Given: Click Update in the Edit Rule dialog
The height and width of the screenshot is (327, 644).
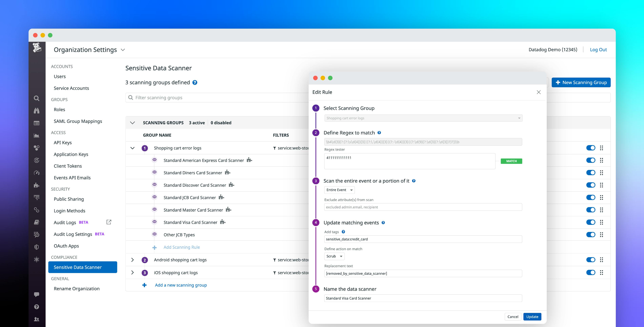Looking at the screenshot, I should point(532,316).
